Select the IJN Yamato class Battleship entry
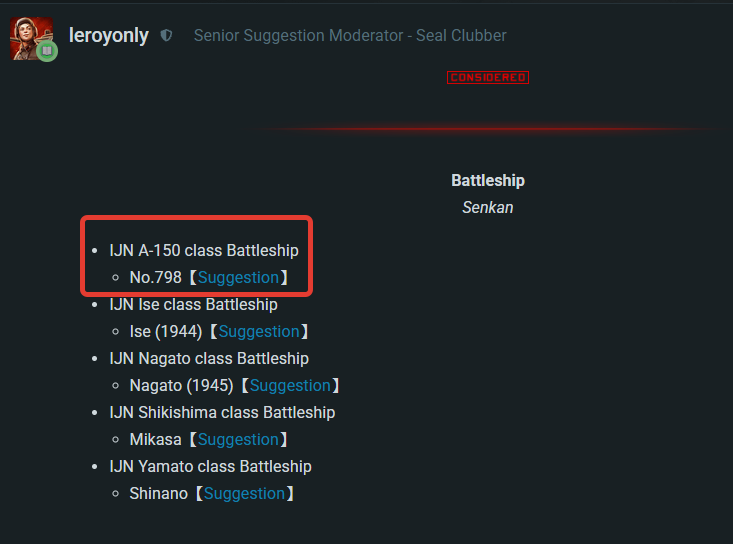 210,466
